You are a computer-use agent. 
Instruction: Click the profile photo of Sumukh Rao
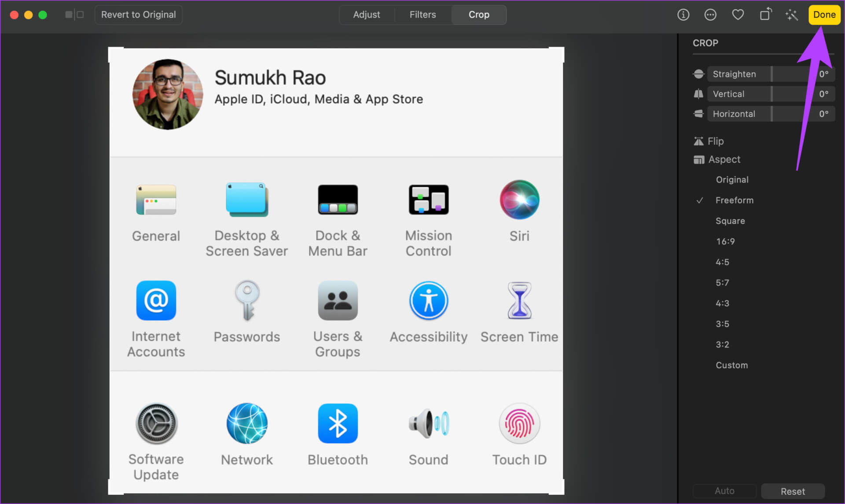point(168,94)
